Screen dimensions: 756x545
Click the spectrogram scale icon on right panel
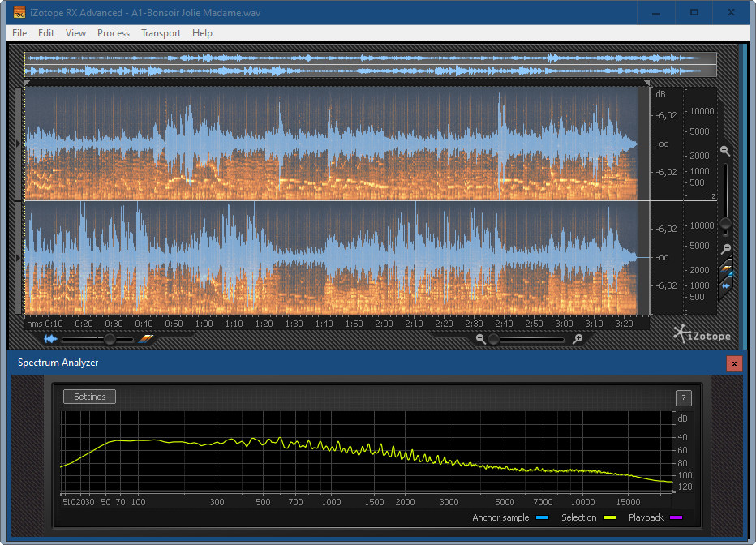(x=726, y=269)
